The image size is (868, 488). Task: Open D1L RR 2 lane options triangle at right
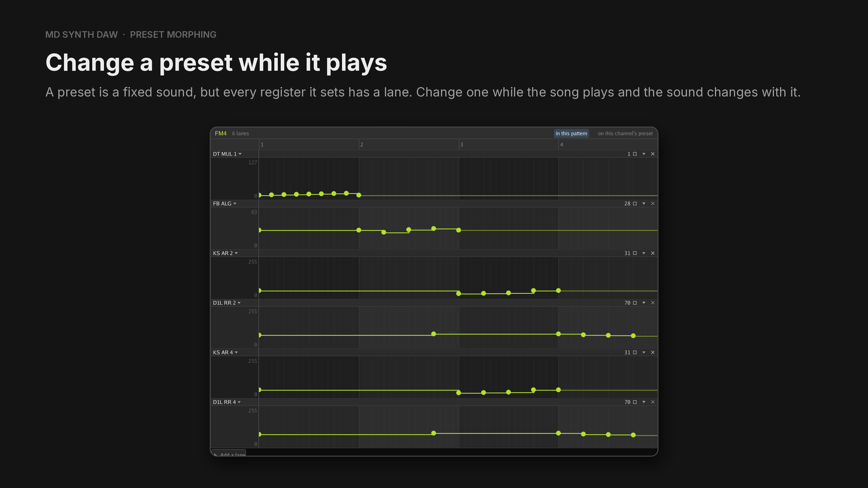click(x=644, y=303)
